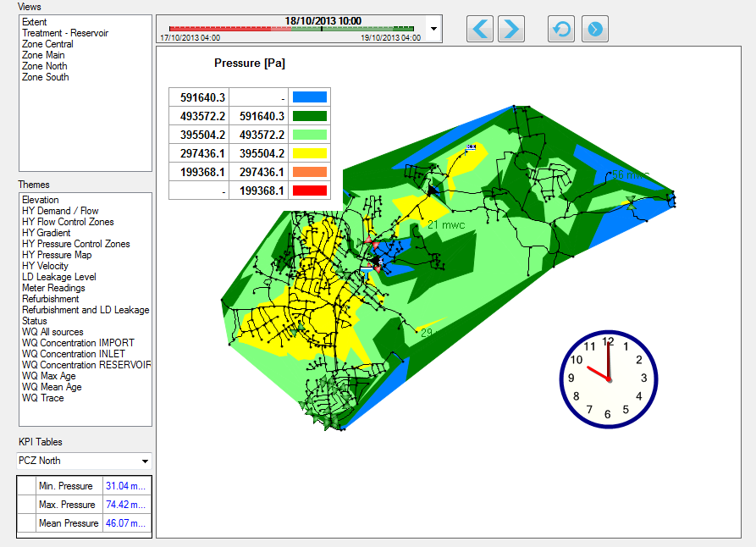Pick the Elevation theme in list
The height and width of the screenshot is (547, 756).
pos(41,200)
